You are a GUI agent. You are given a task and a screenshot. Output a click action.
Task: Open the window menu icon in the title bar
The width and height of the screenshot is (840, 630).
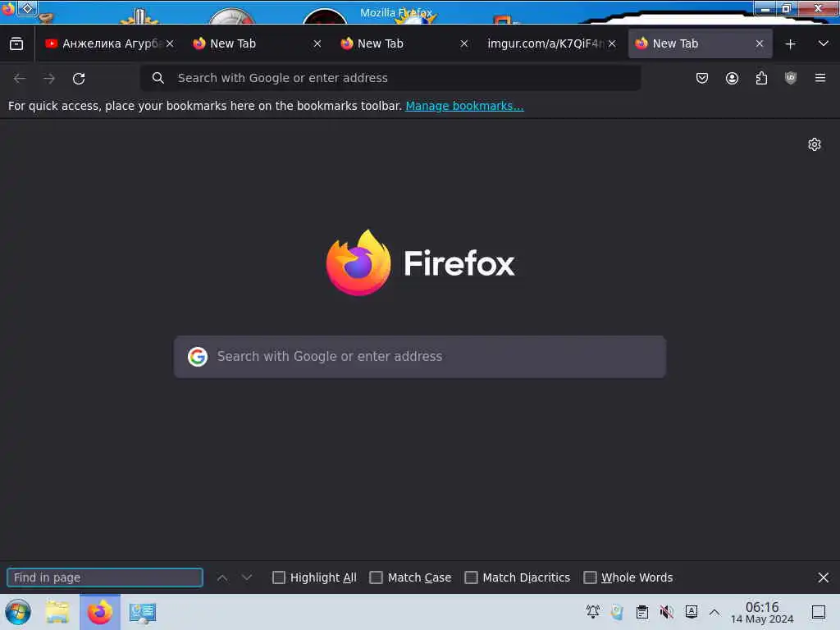pyautogui.click(x=8, y=9)
